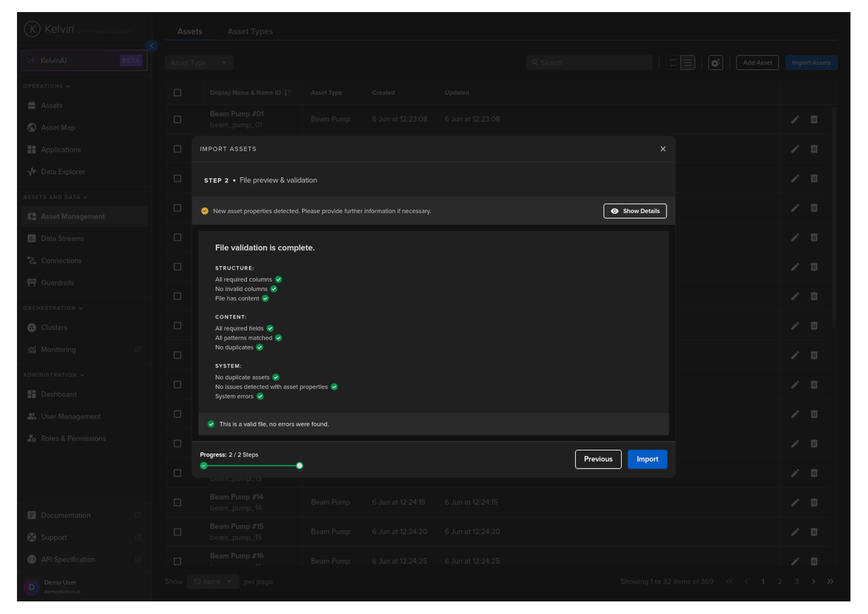Toggle the select-all checkbox in the table header

[178, 93]
